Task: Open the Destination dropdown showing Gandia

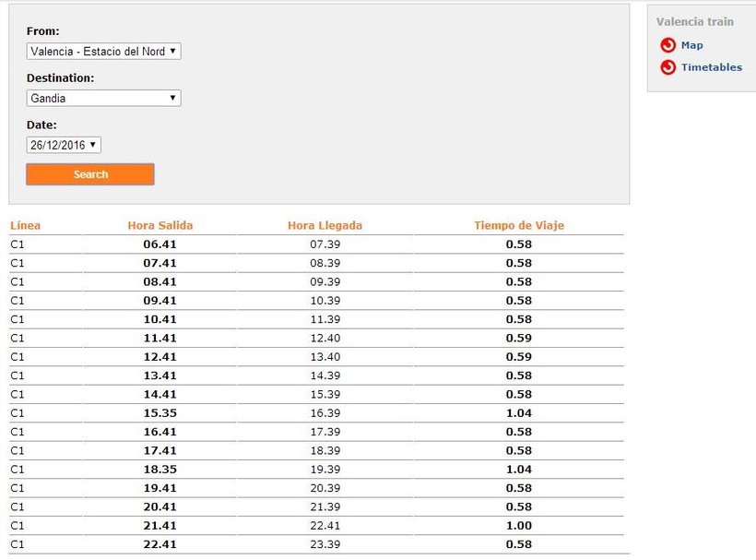Action: tap(103, 99)
